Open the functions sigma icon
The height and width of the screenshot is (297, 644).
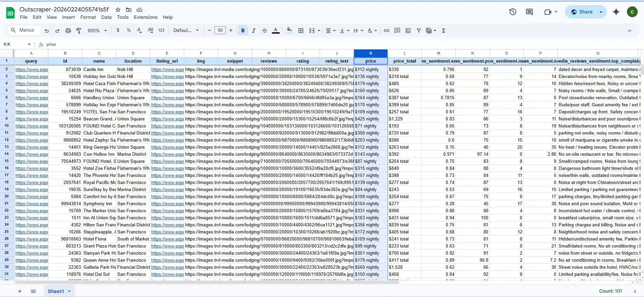[x=443, y=31]
